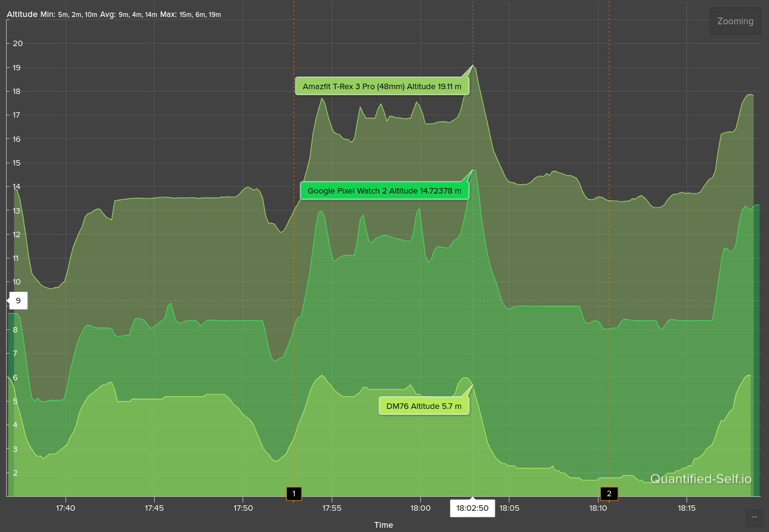The width and height of the screenshot is (769, 532).
Task: Click the 20 label on the altitude axis
Action: point(18,44)
